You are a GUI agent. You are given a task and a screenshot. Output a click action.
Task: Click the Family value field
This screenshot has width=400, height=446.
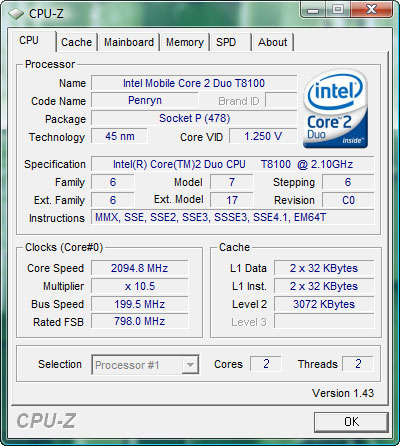coord(113,182)
